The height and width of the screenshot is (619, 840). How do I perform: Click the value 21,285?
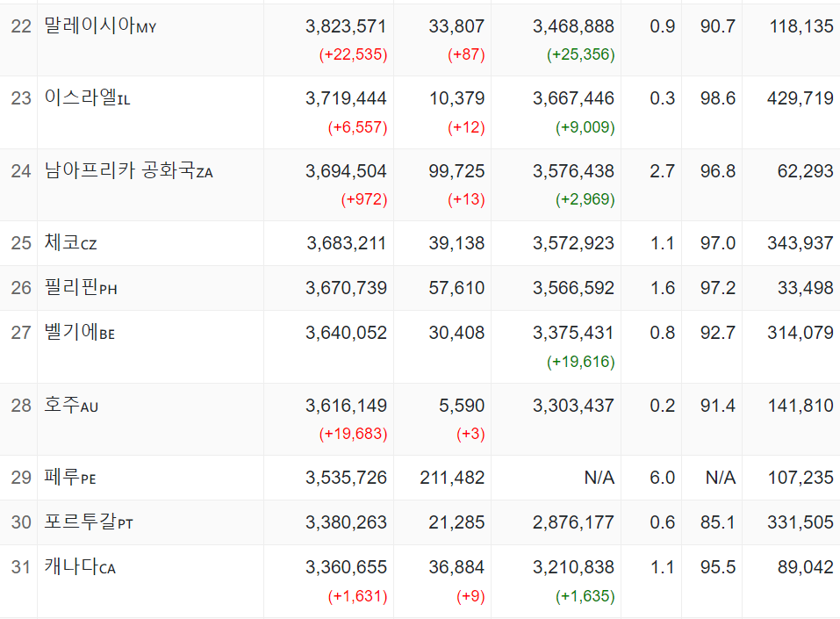(x=456, y=523)
